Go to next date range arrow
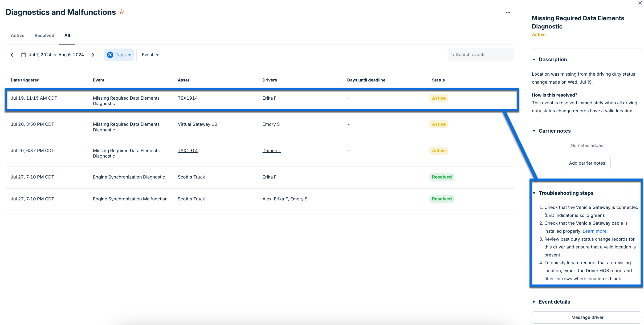This screenshot has width=644, height=325. point(93,55)
